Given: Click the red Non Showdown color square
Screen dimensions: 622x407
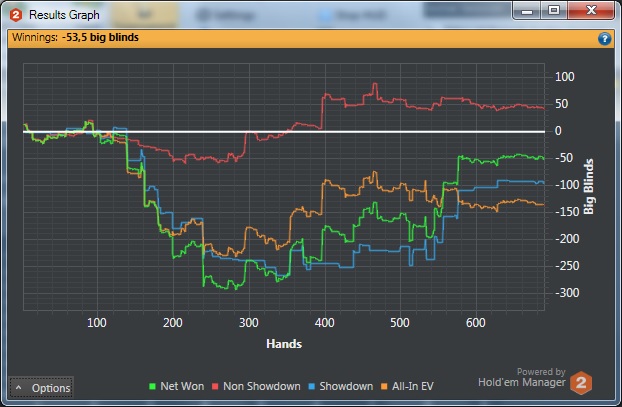Looking at the screenshot, I should click(215, 386).
